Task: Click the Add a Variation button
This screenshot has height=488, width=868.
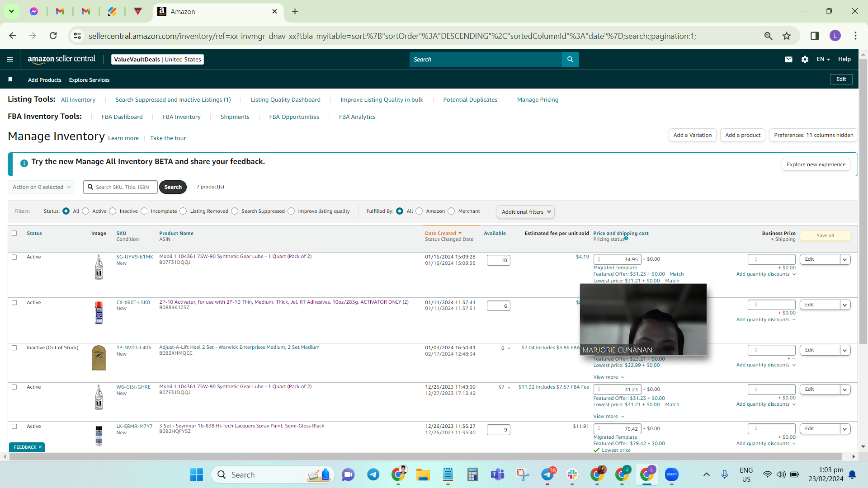Action: click(x=692, y=135)
